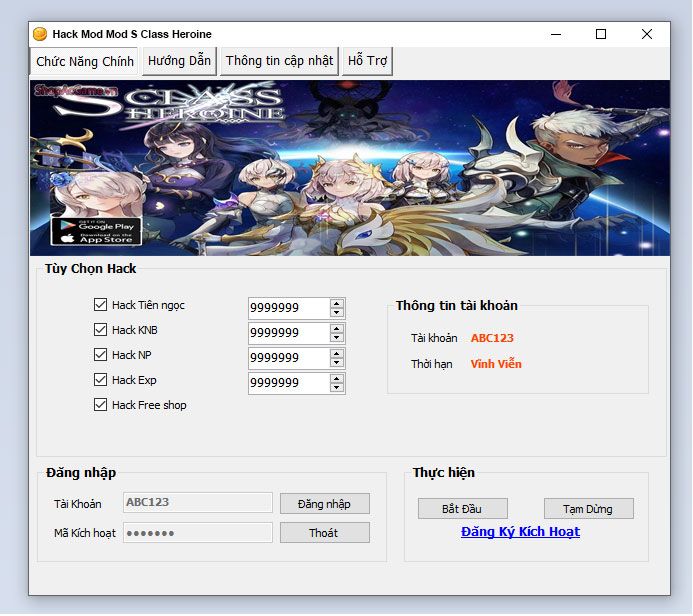Uncheck the Hack KNB option

(x=100, y=330)
